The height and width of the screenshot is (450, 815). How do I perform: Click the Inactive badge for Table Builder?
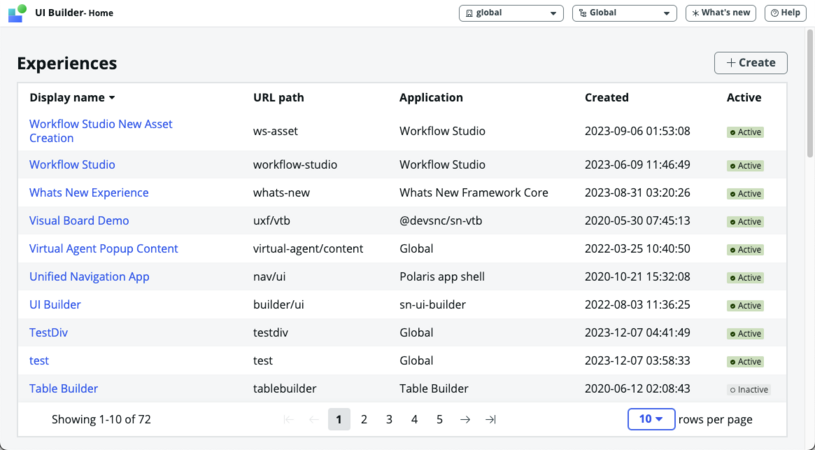tap(748, 390)
